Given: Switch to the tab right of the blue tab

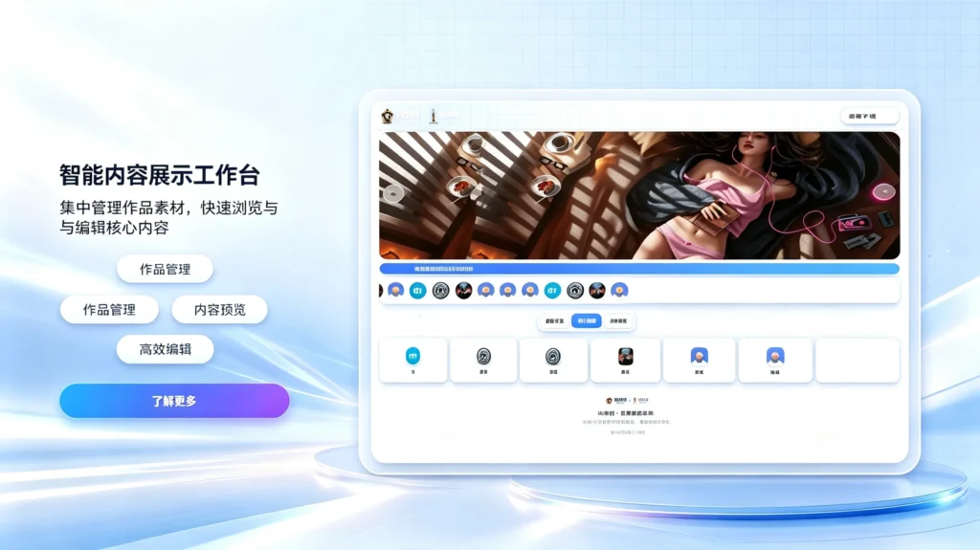Looking at the screenshot, I should (x=619, y=321).
